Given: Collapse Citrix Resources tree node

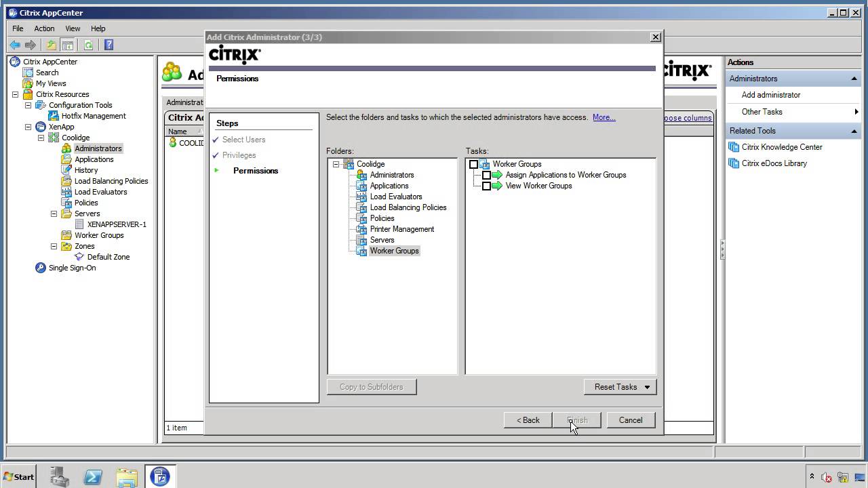Looking at the screenshot, I should pos(15,94).
